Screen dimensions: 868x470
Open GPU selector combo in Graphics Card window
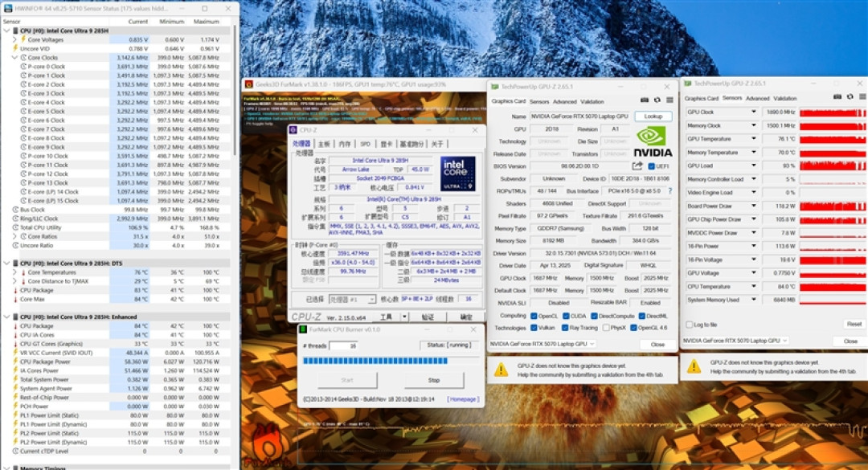coord(542,344)
